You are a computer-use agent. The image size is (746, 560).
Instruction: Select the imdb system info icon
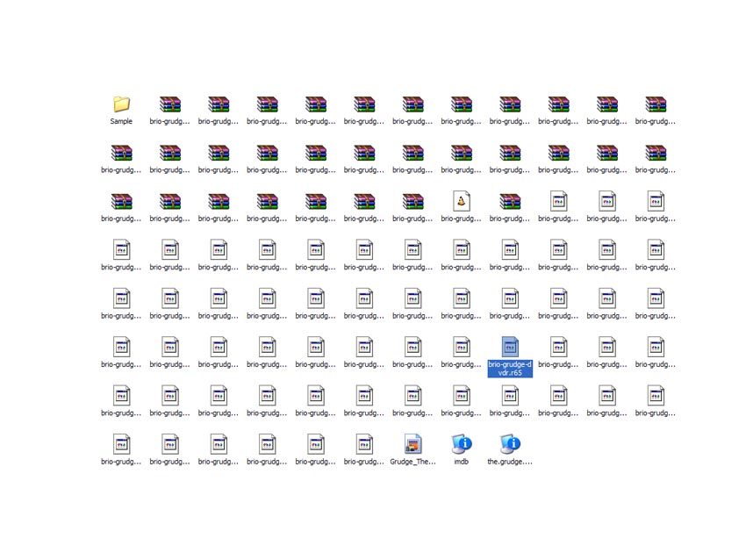[x=461, y=444]
